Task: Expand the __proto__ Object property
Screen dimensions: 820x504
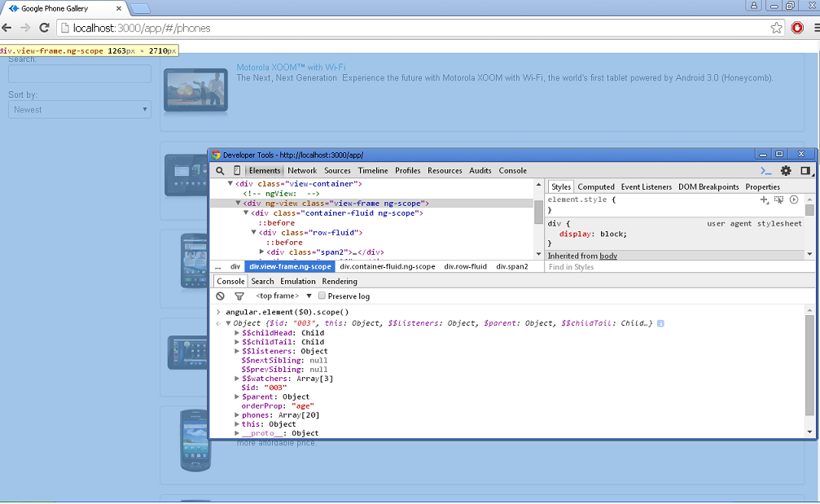Action: point(237,433)
